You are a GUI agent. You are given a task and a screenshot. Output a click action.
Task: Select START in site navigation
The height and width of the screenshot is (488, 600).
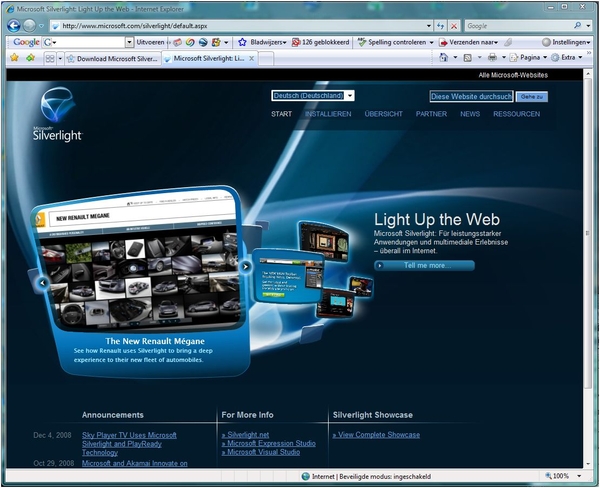(x=282, y=114)
